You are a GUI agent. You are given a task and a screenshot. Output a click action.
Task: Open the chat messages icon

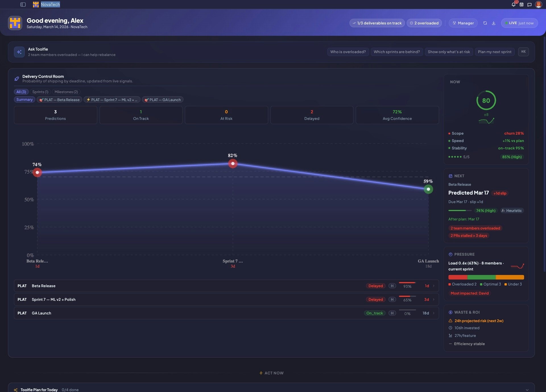coord(529,5)
